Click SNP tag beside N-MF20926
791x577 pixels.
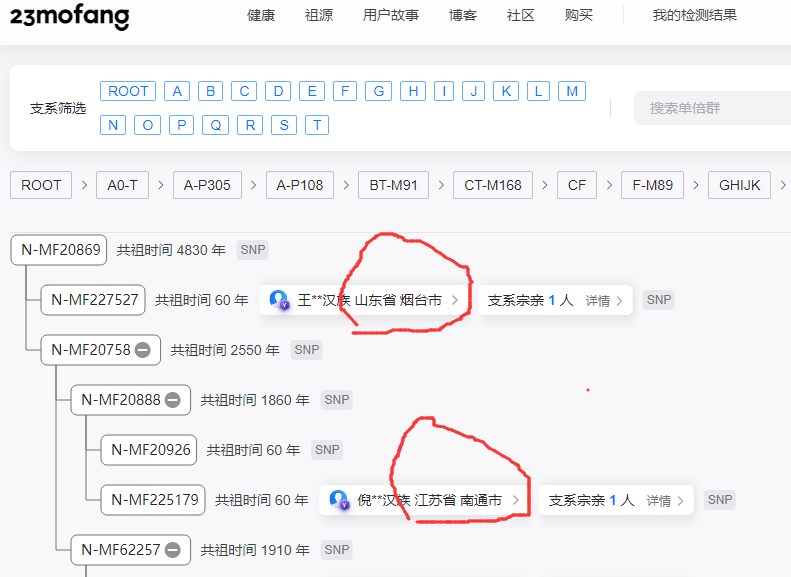[327, 449]
